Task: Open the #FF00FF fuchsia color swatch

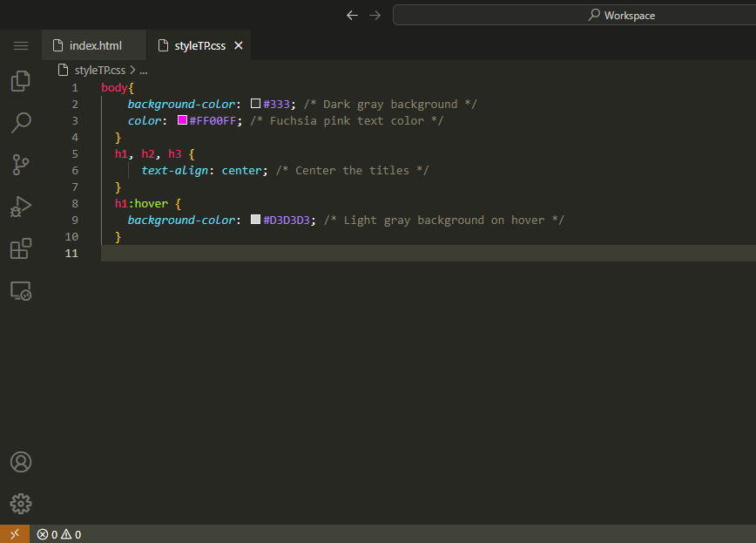Action: (x=183, y=120)
